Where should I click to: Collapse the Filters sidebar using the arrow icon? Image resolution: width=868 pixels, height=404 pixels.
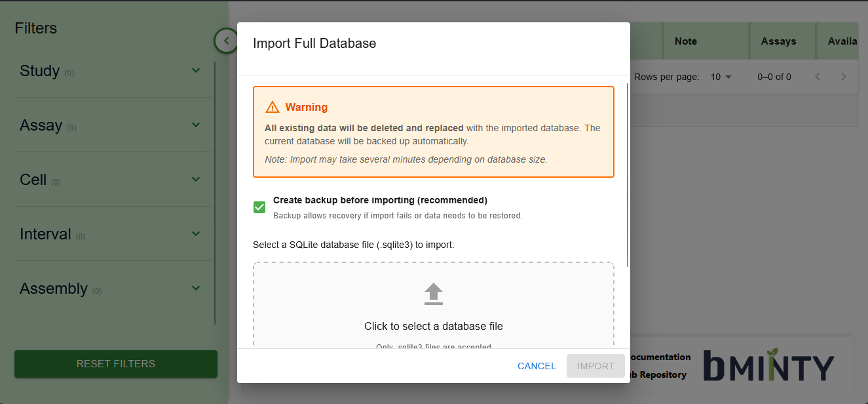[226, 41]
